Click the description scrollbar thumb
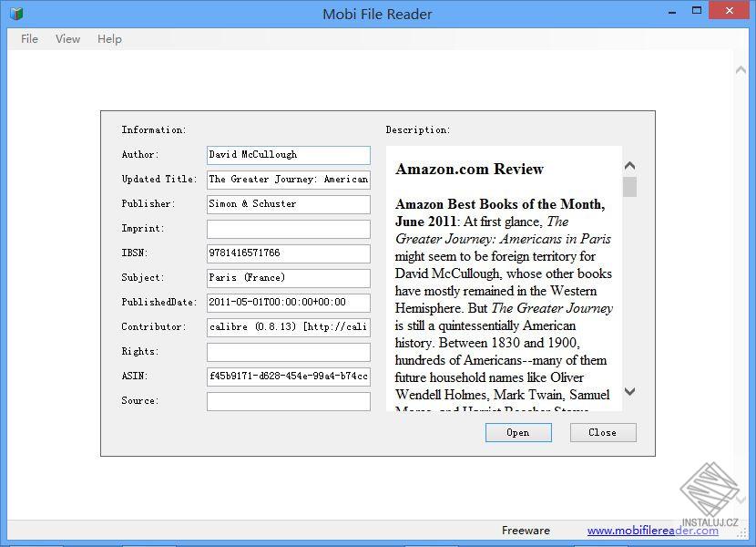This screenshot has height=547, width=756. click(x=629, y=187)
